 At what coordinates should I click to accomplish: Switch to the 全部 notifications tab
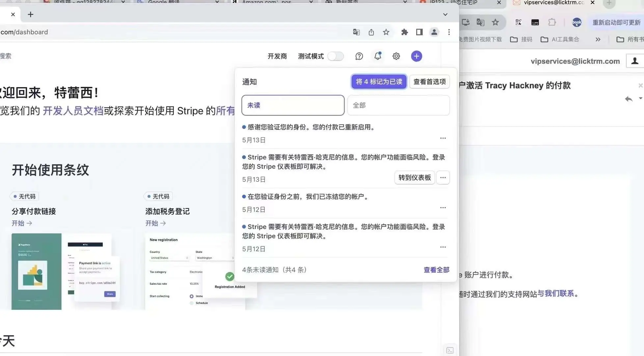[398, 105]
